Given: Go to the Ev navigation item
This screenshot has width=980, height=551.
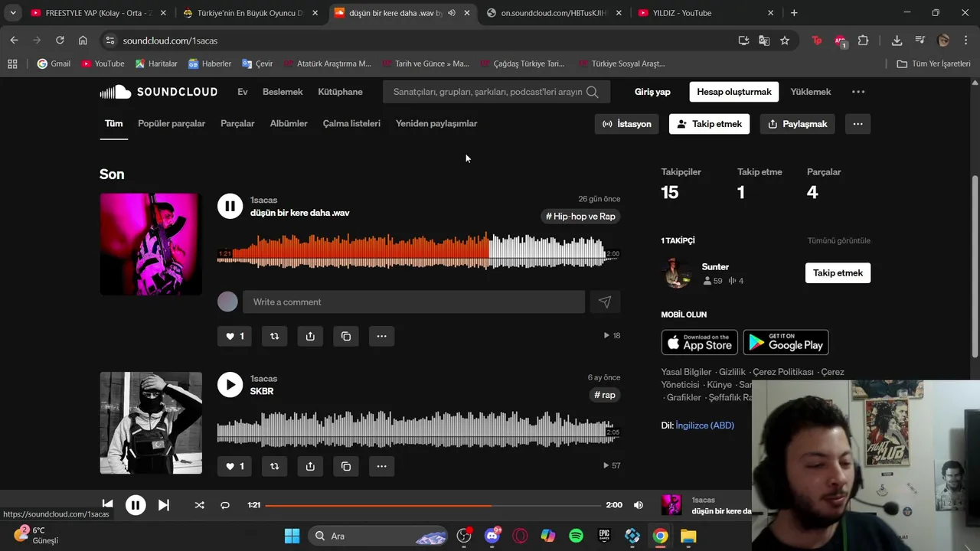Looking at the screenshot, I should coord(243,92).
